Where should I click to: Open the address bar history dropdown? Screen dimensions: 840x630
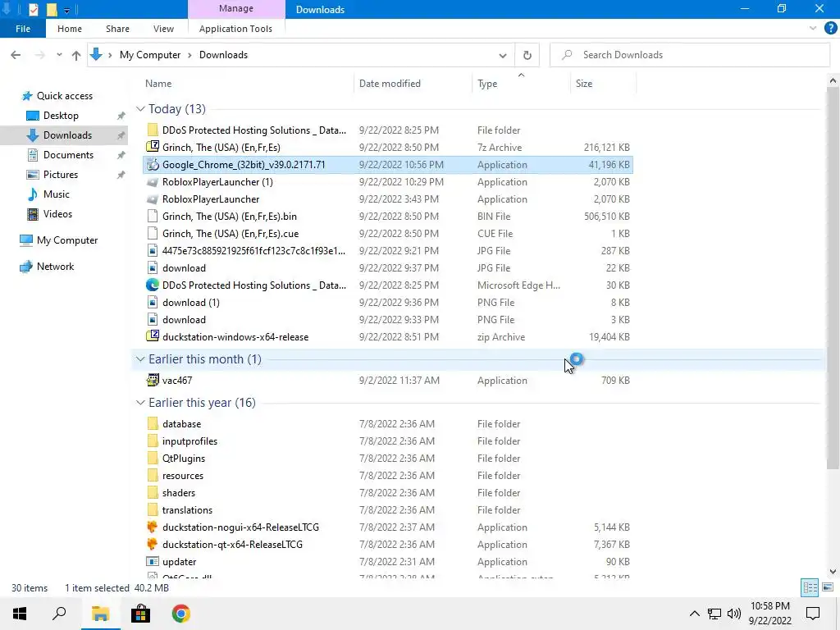(x=503, y=55)
